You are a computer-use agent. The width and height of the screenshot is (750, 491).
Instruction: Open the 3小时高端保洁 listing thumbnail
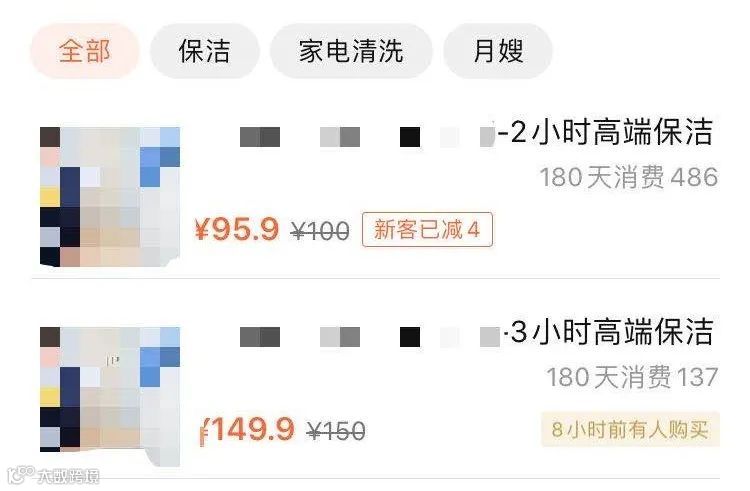(110, 396)
